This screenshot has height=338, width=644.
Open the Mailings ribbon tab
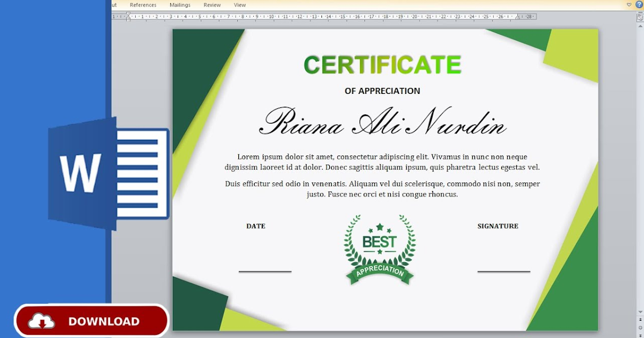coord(180,4)
